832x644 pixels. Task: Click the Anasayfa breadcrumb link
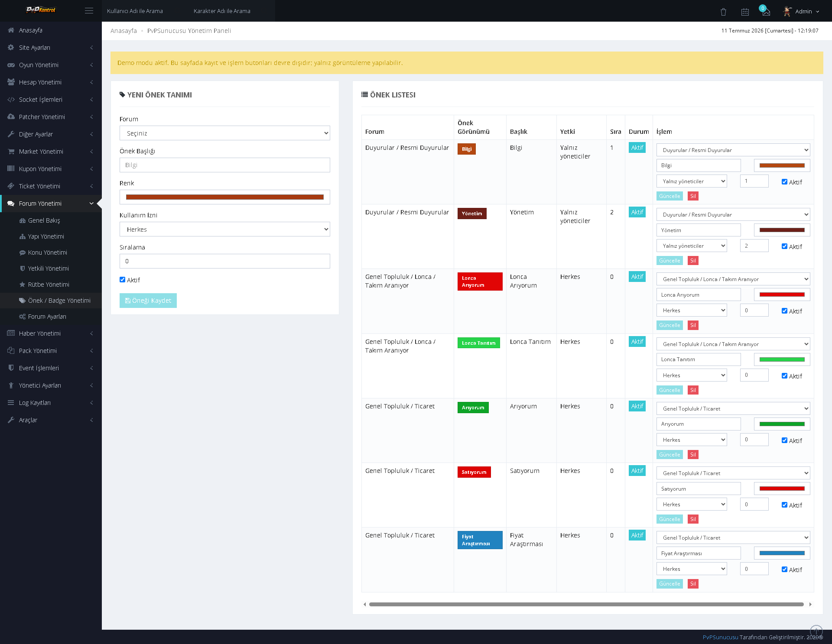[x=123, y=31]
